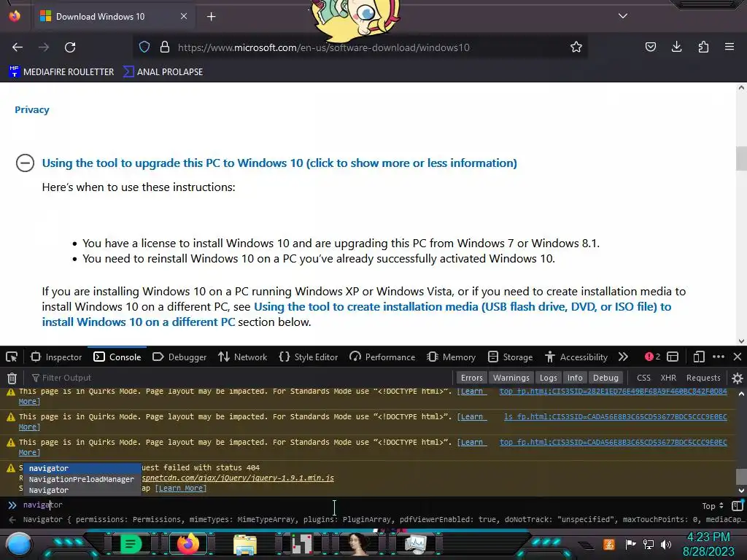Open File Explorer from the taskbar
Screen dimensions: 747x560
245,544
